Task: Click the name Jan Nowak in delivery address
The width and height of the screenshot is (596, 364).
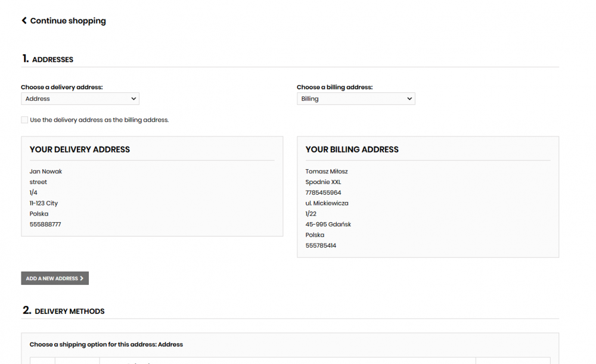Action: click(x=46, y=171)
